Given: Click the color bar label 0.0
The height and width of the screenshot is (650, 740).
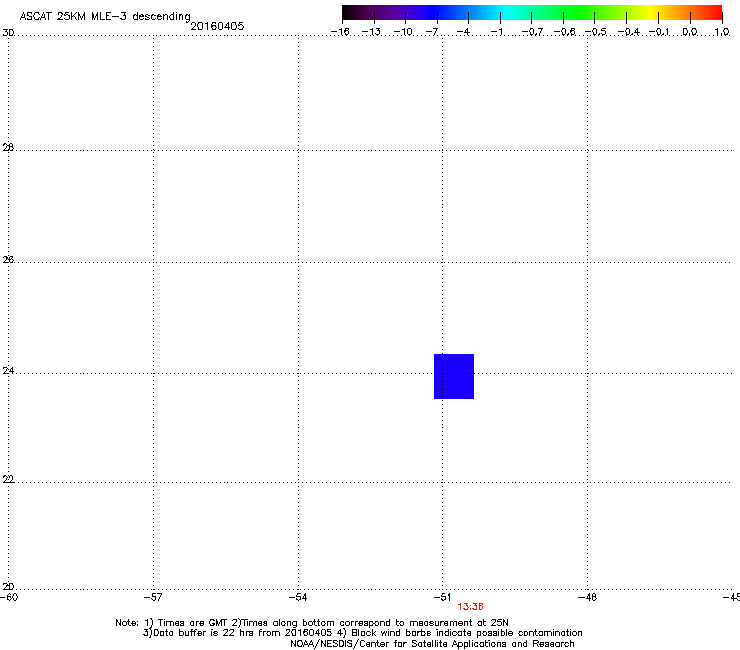Looking at the screenshot, I should [690, 32].
